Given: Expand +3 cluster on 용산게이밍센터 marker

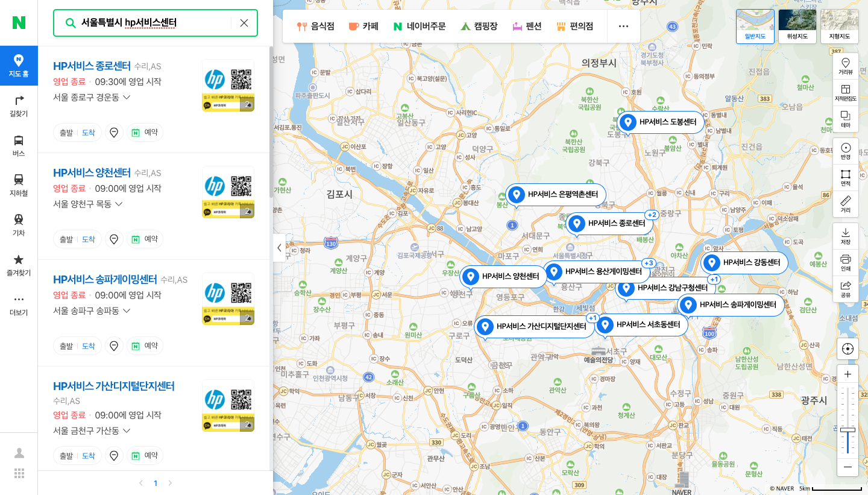Looking at the screenshot, I should click(x=649, y=263).
